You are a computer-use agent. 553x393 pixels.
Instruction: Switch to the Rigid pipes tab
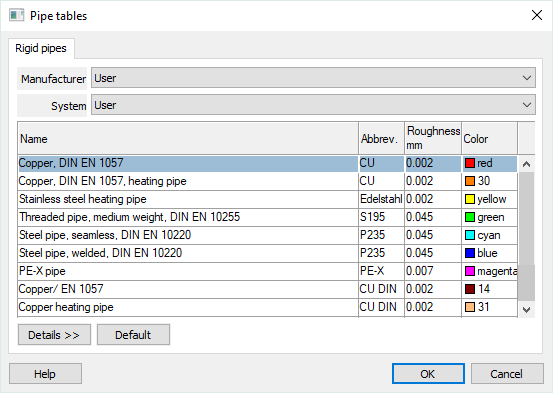pos(41,48)
